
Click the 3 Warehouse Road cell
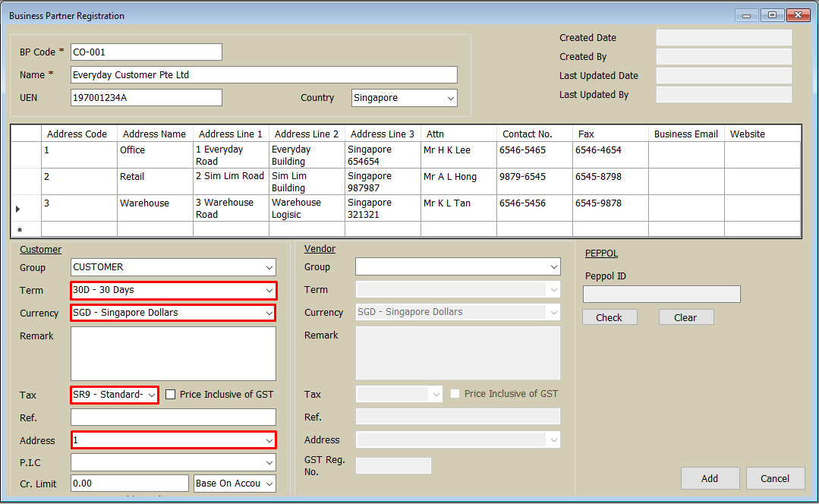tap(231, 209)
